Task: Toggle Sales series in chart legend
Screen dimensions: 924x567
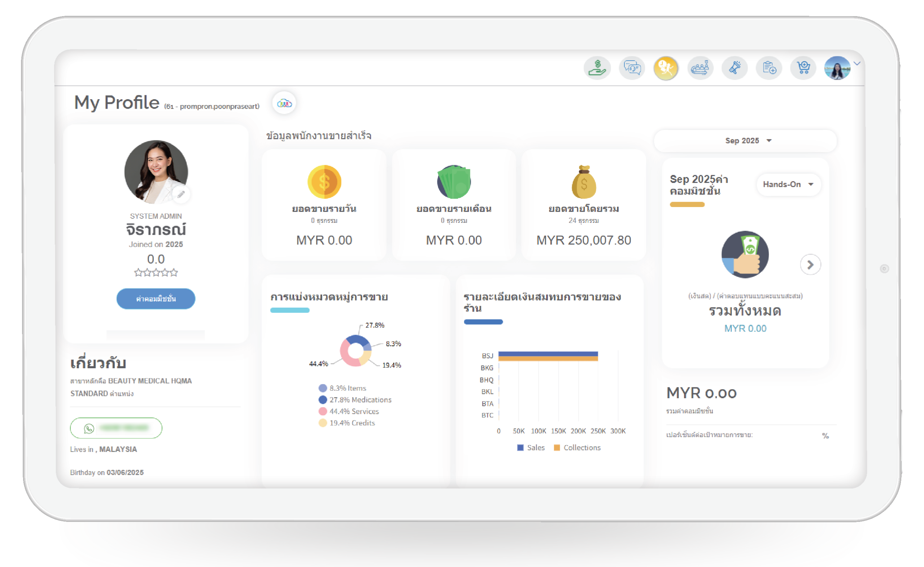Action: [x=531, y=448]
